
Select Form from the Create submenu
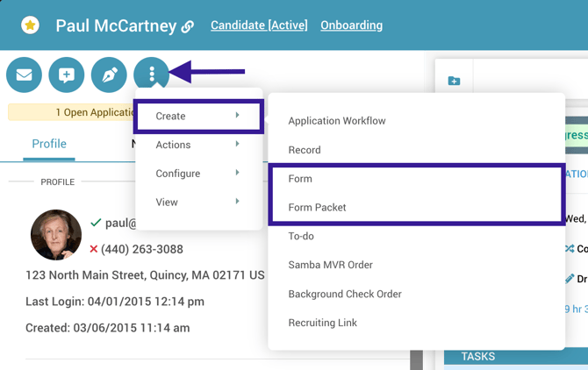tap(300, 179)
